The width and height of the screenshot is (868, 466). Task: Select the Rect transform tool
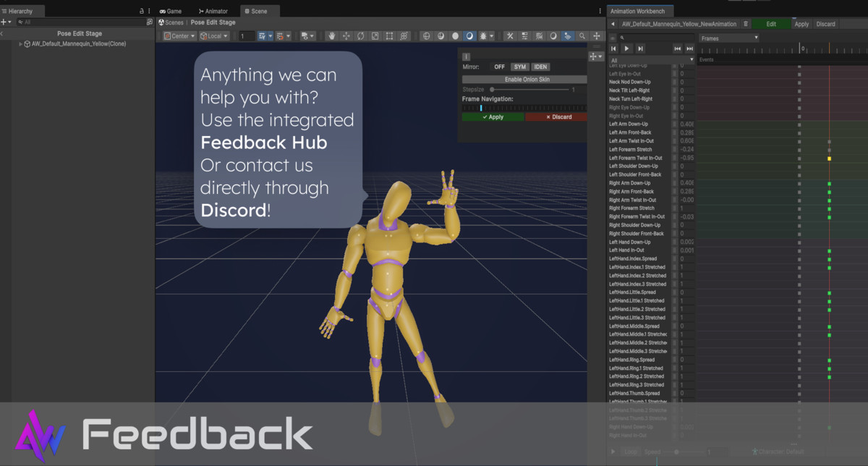click(x=390, y=36)
